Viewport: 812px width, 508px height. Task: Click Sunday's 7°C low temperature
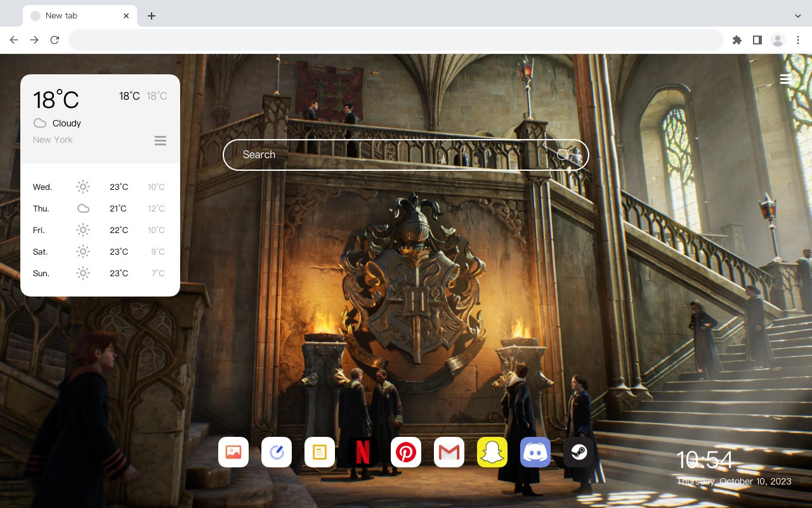[158, 274]
